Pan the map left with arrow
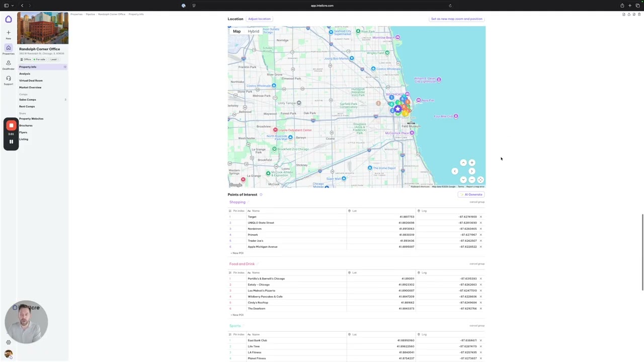644x362 pixels. (455, 171)
